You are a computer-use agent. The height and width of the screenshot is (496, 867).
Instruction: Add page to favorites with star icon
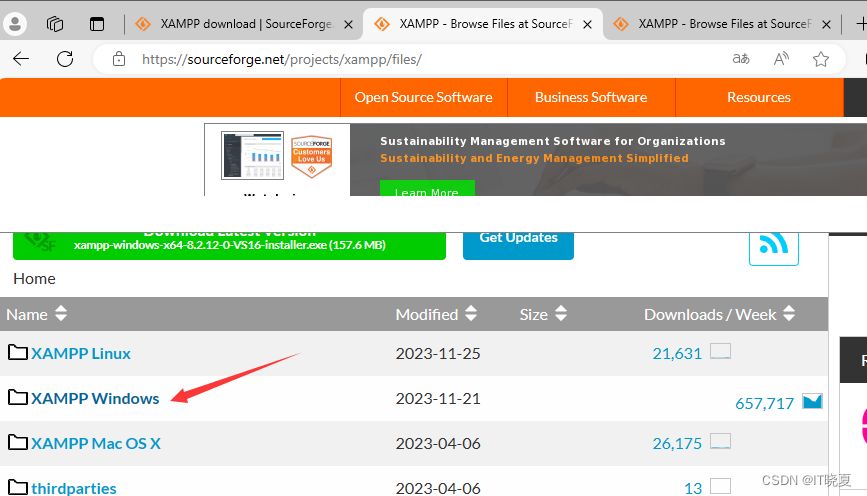click(821, 59)
